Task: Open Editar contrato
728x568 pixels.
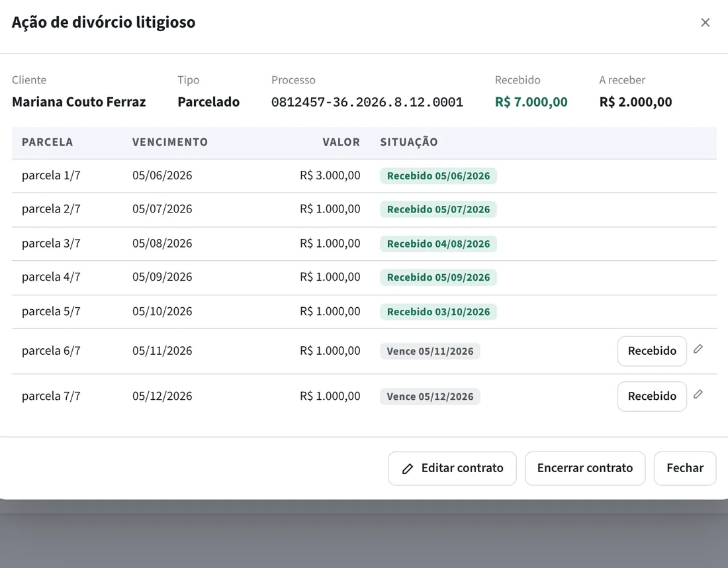Action: (x=452, y=468)
